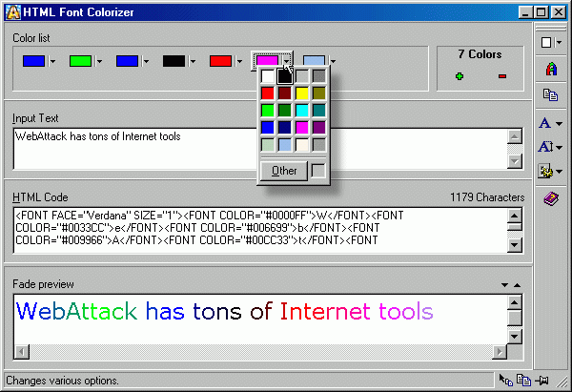Select green swatch in Color list
Screen dimensions: 572x392
pyautogui.click(x=80, y=61)
